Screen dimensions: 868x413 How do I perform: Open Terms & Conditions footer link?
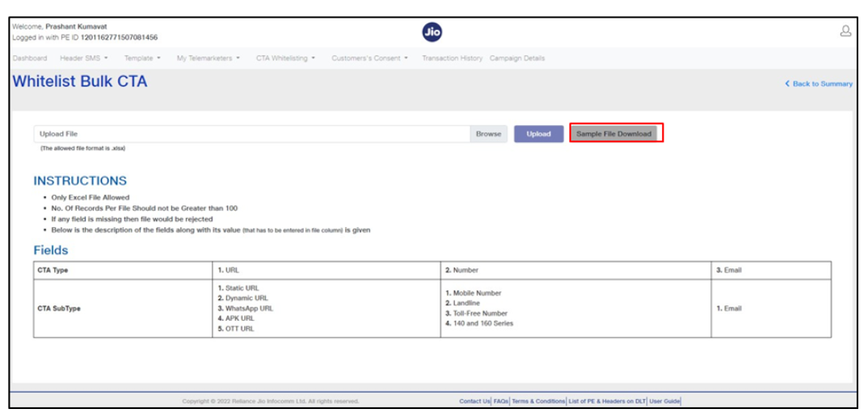click(538, 402)
